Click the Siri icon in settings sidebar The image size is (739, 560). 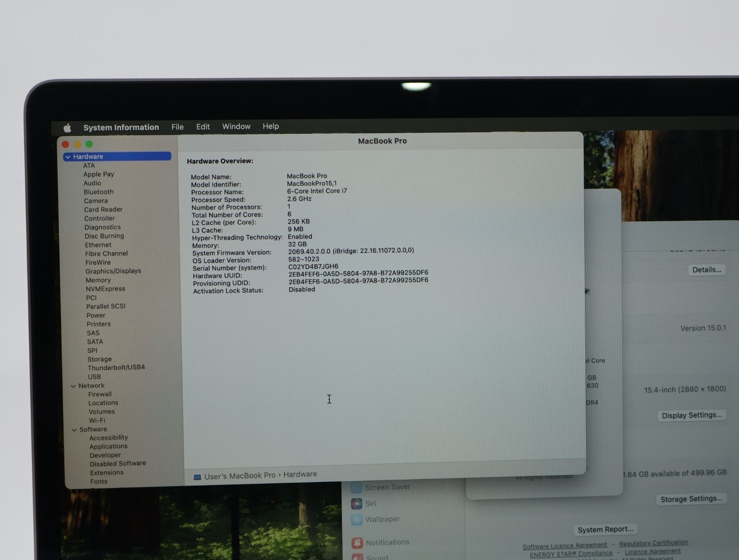357,504
